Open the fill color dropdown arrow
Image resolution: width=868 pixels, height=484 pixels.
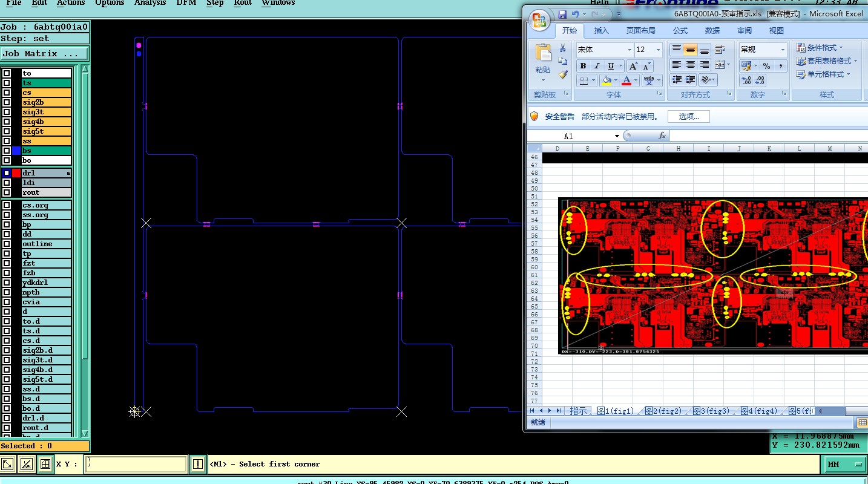616,80
